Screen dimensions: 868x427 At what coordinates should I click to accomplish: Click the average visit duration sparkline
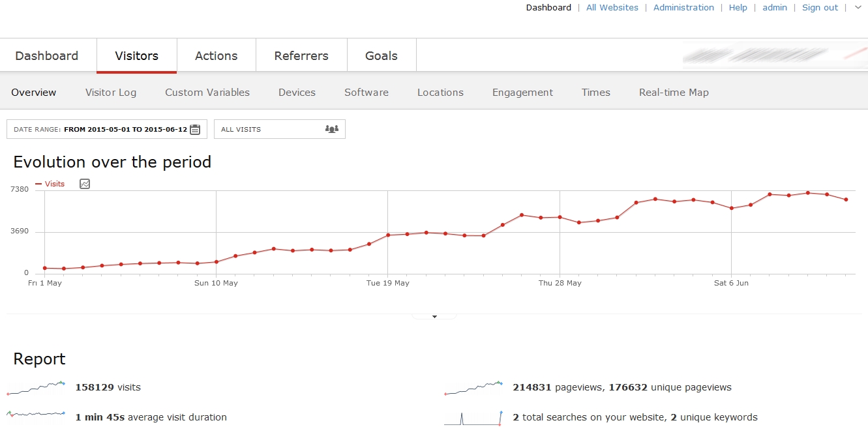coord(37,417)
